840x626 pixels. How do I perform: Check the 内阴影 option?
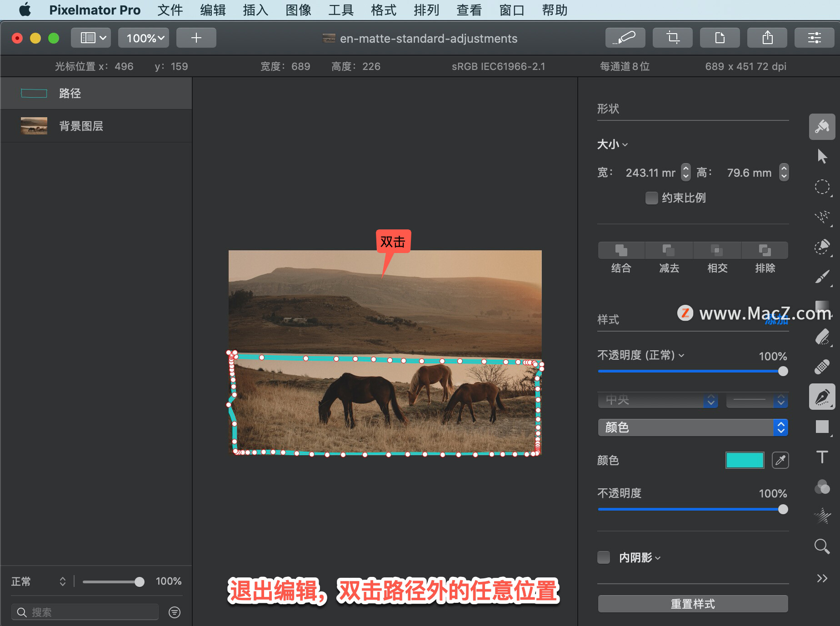[x=604, y=557]
